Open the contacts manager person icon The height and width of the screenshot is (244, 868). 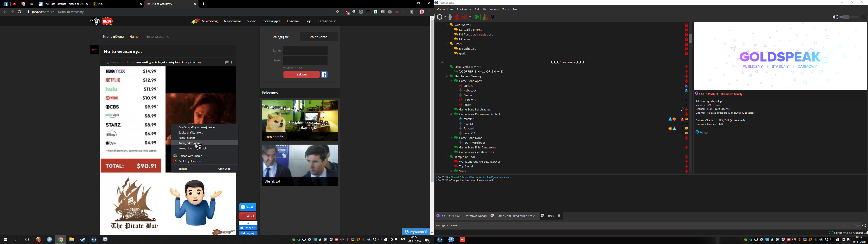(x=485, y=17)
